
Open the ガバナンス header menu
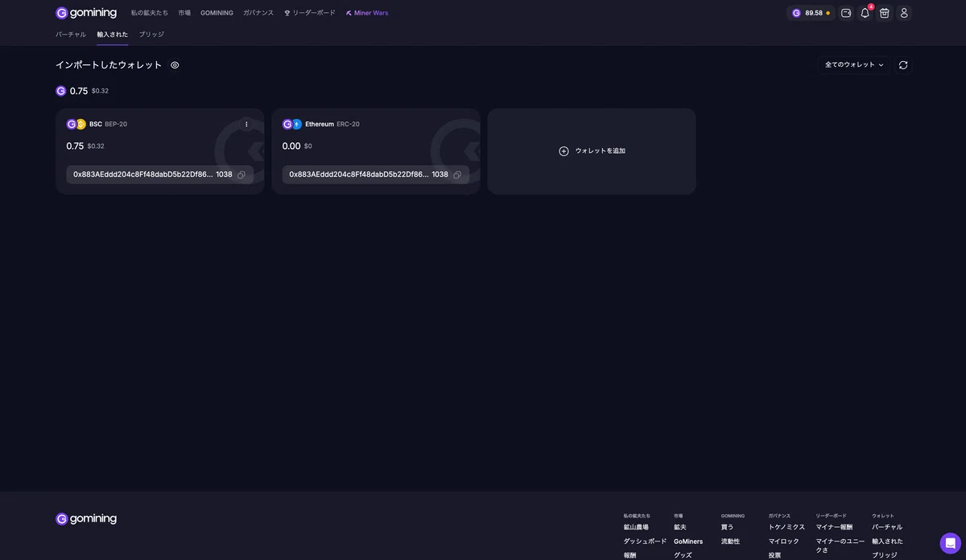click(258, 13)
